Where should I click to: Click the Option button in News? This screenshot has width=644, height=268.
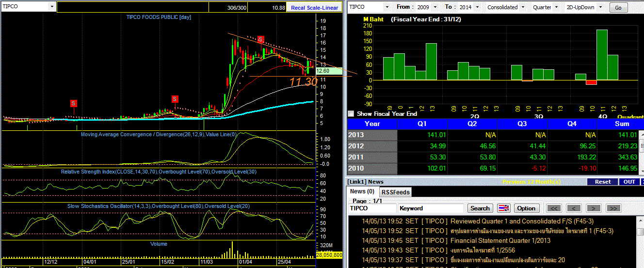[526, 208]
